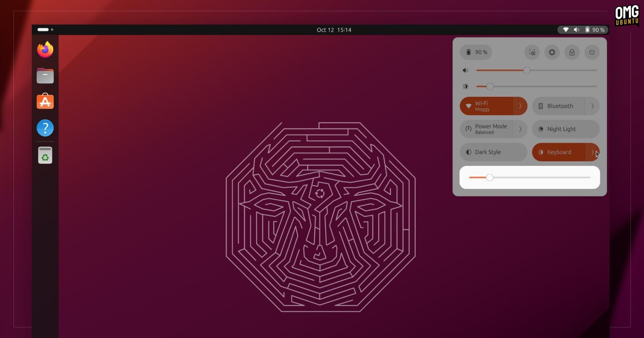Click the brightness sun icon in panel
The width and height of the screenshot is (644, 338).
pyautogui.click(x=466, y=87)
